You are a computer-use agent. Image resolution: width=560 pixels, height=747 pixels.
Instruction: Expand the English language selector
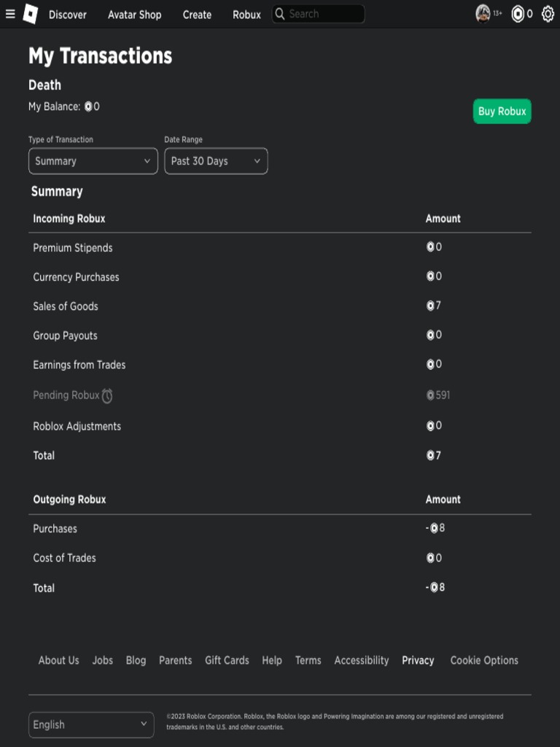click(91, 724)
